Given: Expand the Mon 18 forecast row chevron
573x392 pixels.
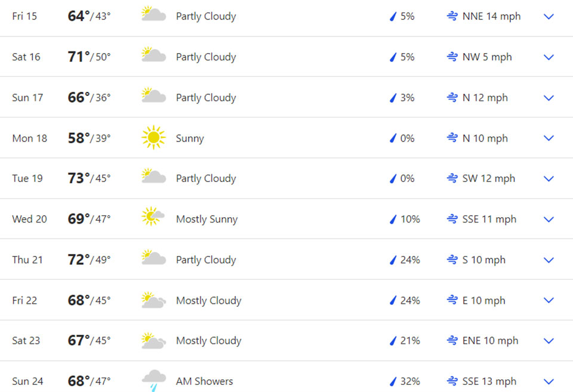Looking at the screenshot, I should [549, 138].
